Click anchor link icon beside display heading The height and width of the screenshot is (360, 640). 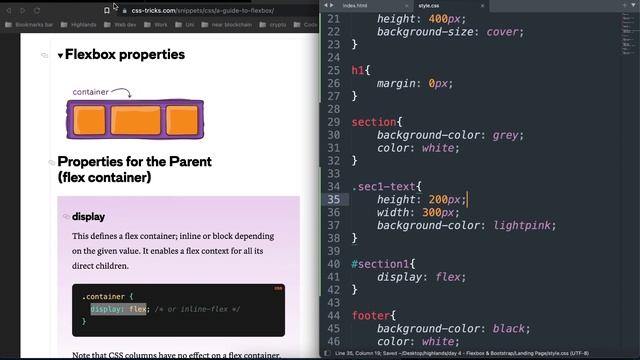click(x=66, y=217)
